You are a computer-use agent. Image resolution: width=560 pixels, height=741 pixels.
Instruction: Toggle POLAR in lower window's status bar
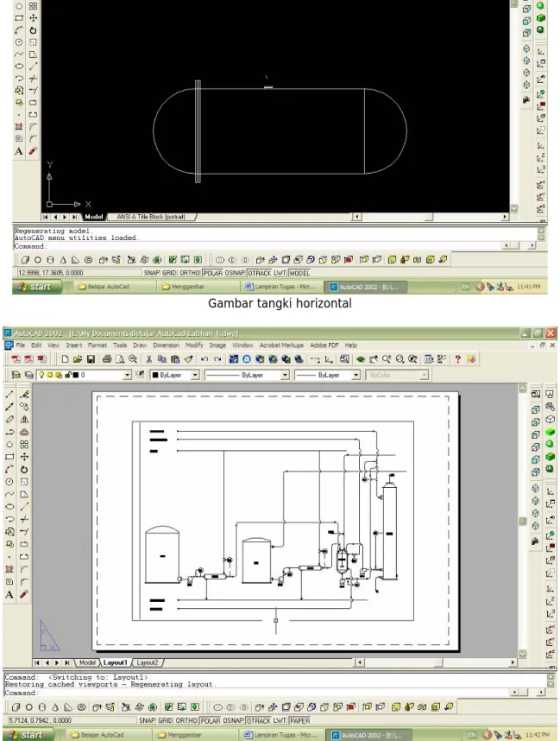click(211, 720)
